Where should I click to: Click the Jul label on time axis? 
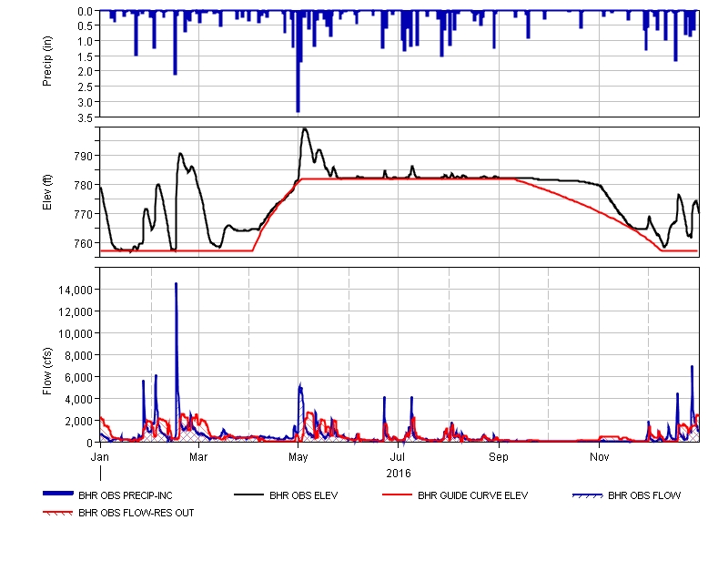(x=398, y=457)
